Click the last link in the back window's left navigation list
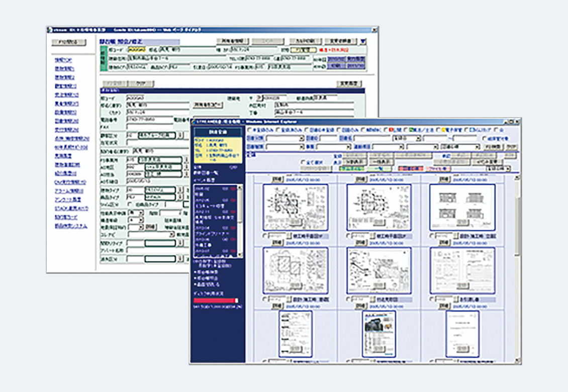 click(x=71, y=226)
